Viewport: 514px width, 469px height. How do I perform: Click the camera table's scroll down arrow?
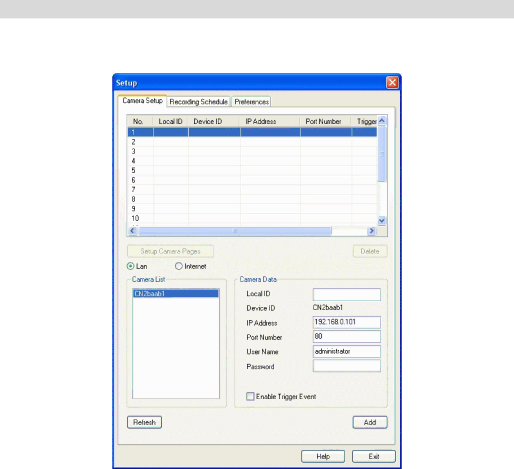click(382, 220)
